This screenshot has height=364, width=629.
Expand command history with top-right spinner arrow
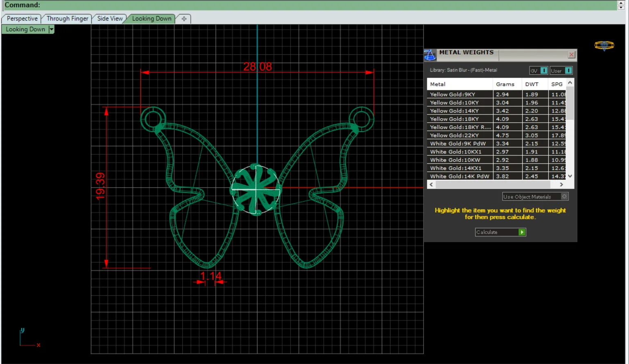click(621, 3)
